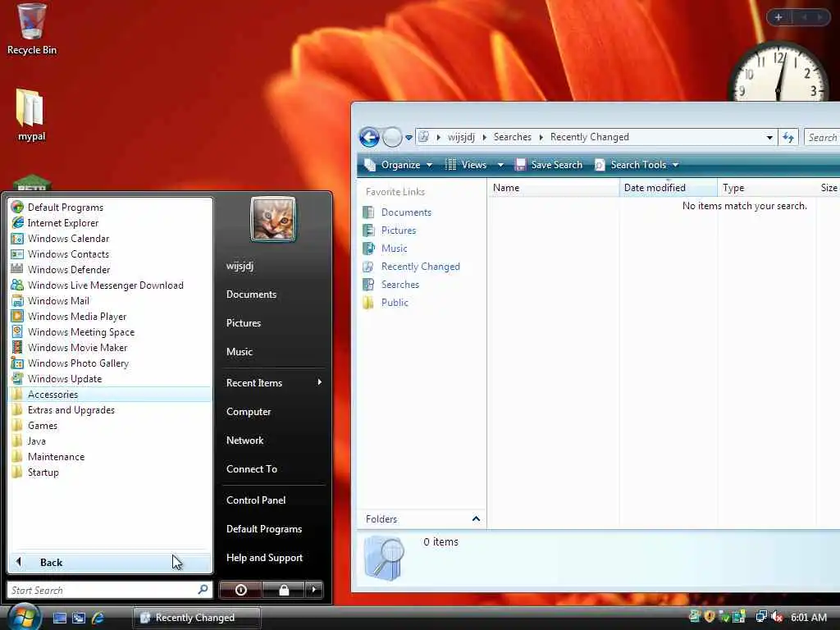Open the shutdown options arrow menu

314,590
